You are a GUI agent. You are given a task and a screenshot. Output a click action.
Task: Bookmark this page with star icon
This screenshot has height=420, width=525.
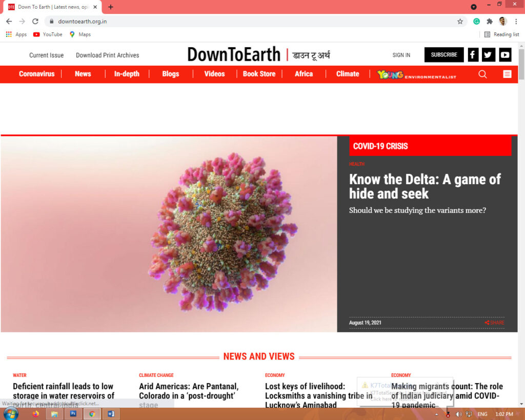[x=460, y=22]
